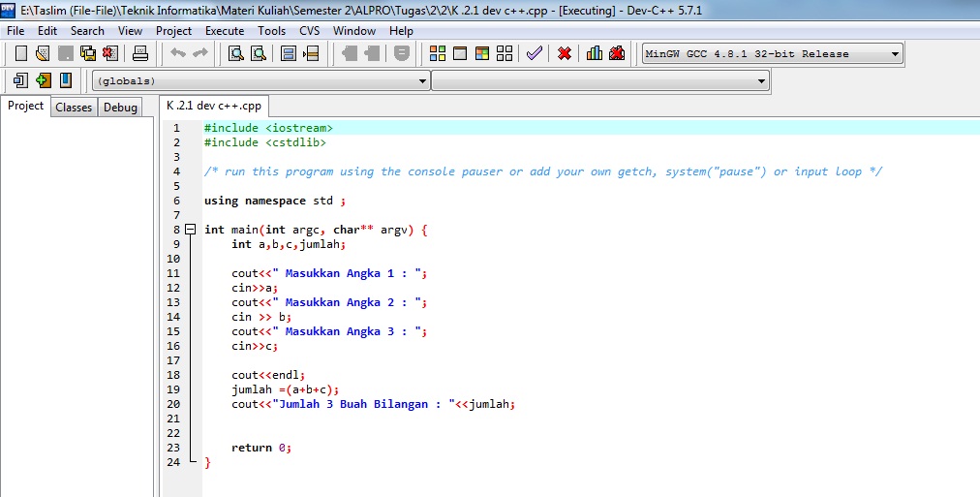980x497 pixels.
Task: Click the grayed-out Save icon
Action: (x=65, y=53)
